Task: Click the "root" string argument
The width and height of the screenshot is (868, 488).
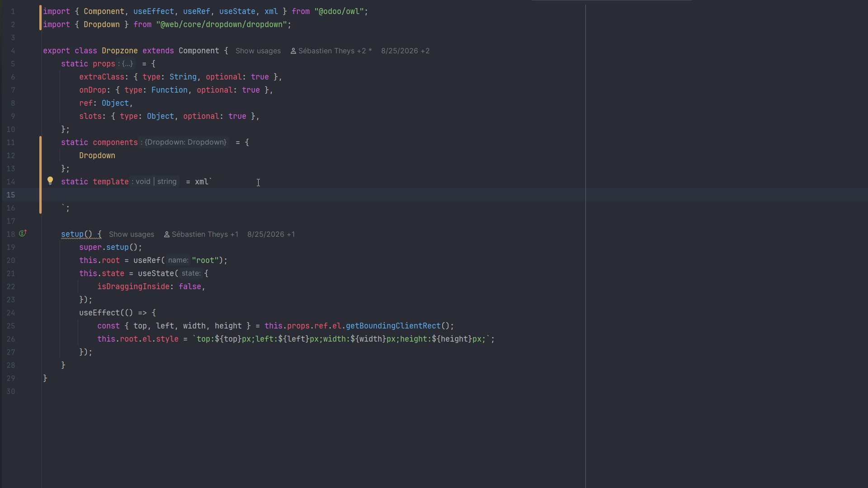Action: [x=205, y=260]
